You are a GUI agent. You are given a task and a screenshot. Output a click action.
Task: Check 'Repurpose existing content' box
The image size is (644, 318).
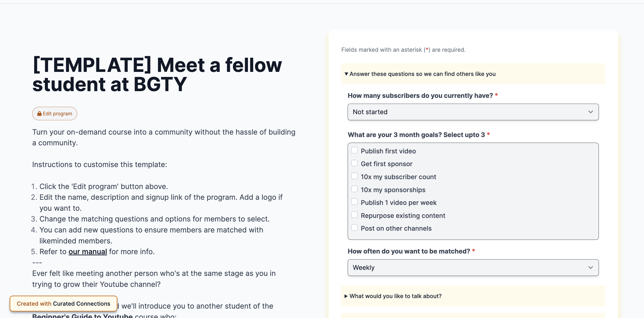pyautogui.click(x=354, y=215)
